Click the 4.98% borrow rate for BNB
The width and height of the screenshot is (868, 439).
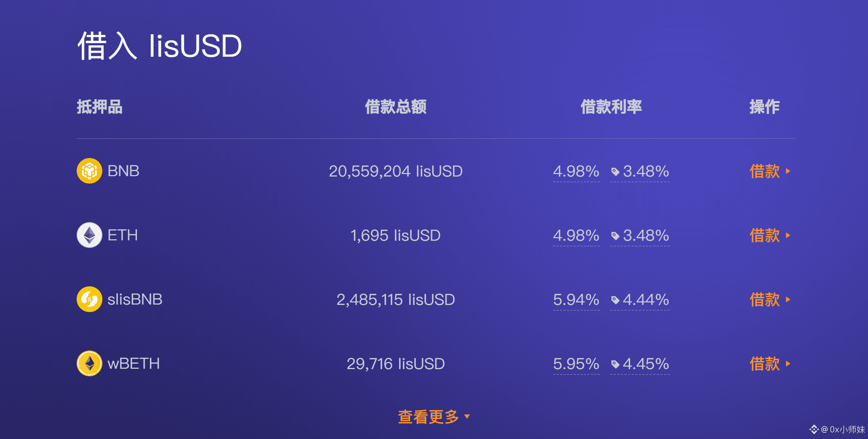576,172
